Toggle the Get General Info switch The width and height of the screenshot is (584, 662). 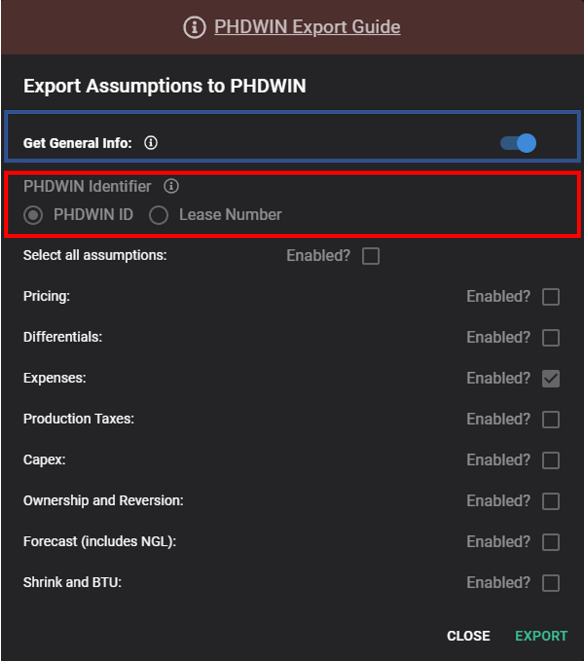518,143
